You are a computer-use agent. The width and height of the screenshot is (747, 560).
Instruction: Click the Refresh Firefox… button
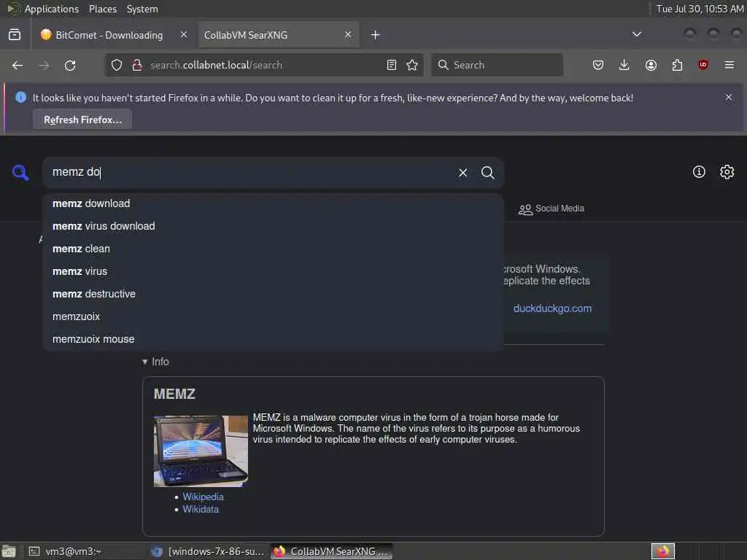coord(82,120)
